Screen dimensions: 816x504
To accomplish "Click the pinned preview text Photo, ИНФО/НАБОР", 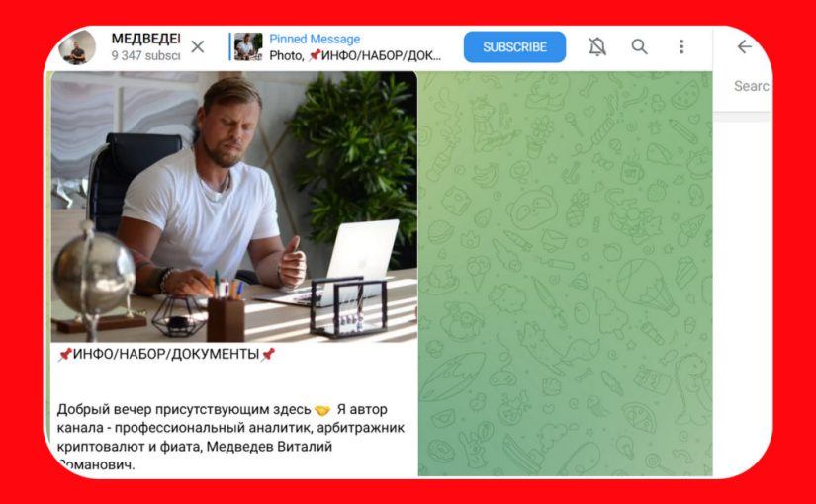I will [x=355, y=55].
